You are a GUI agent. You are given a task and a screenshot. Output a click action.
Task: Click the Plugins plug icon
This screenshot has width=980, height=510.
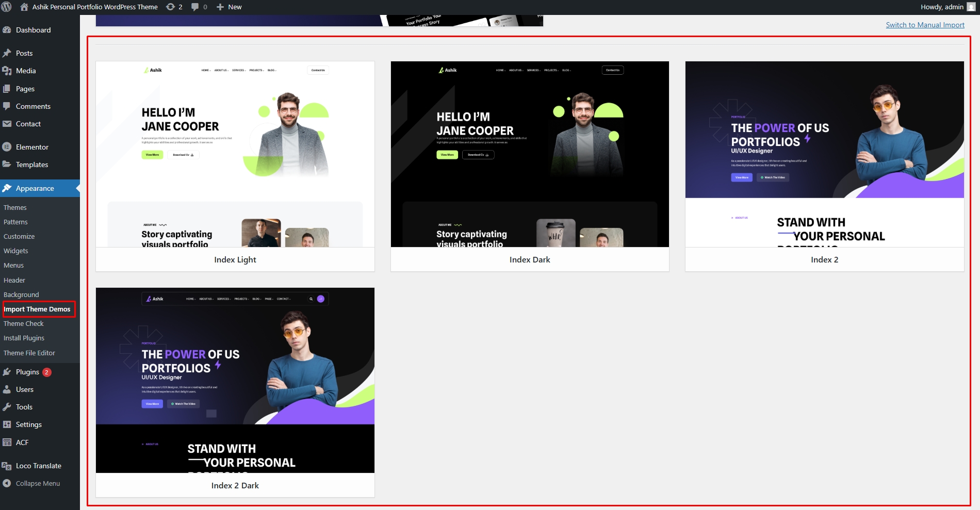(7, 372)
